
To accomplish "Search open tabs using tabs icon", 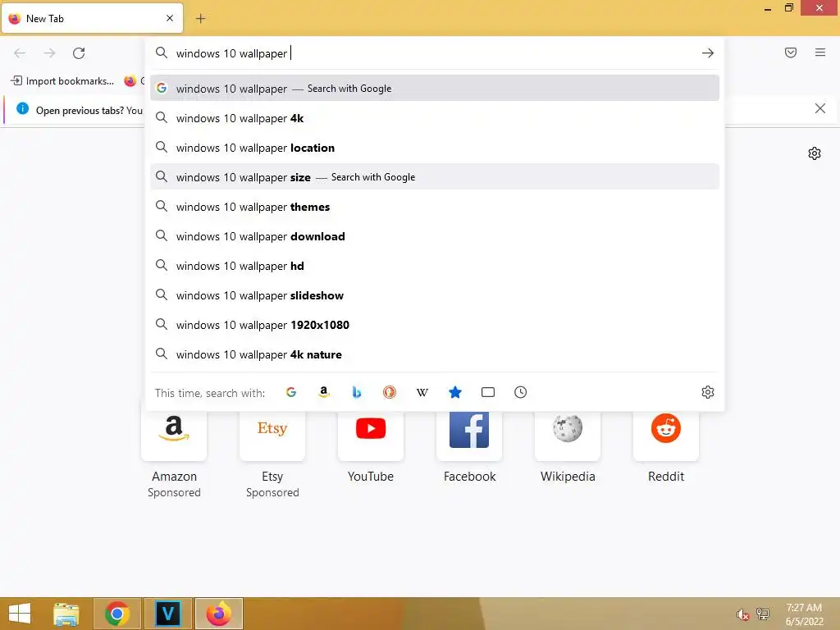I will click(487, 392).
